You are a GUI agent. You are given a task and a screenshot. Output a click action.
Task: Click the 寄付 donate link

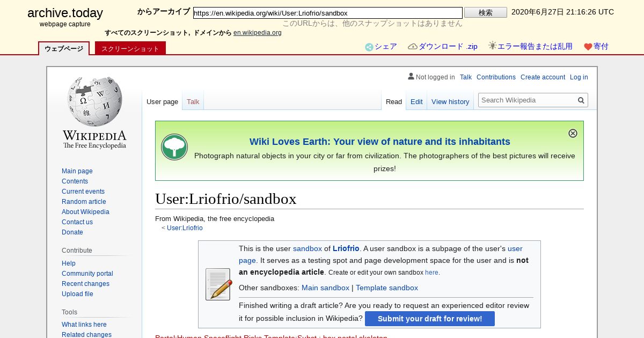[601, 47]
